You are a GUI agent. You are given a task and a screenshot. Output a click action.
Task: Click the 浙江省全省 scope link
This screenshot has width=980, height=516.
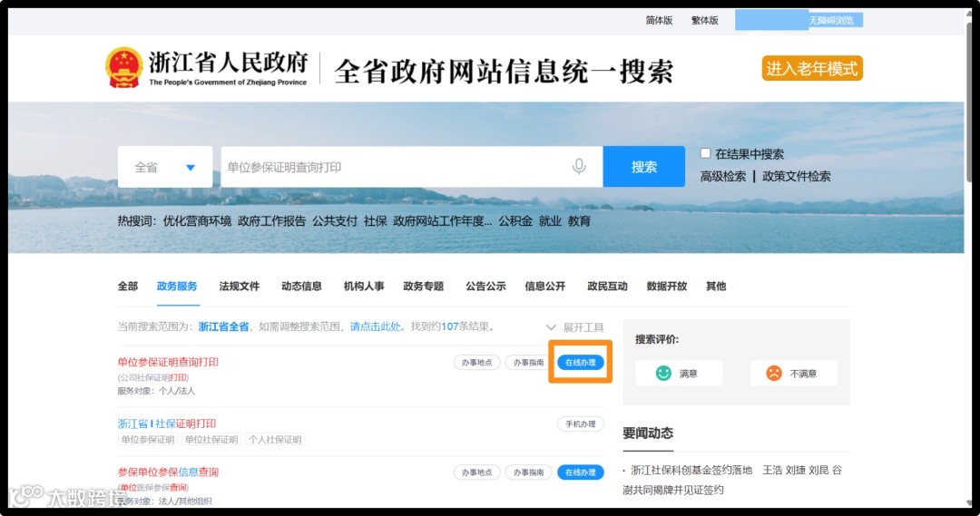[223, 326]
